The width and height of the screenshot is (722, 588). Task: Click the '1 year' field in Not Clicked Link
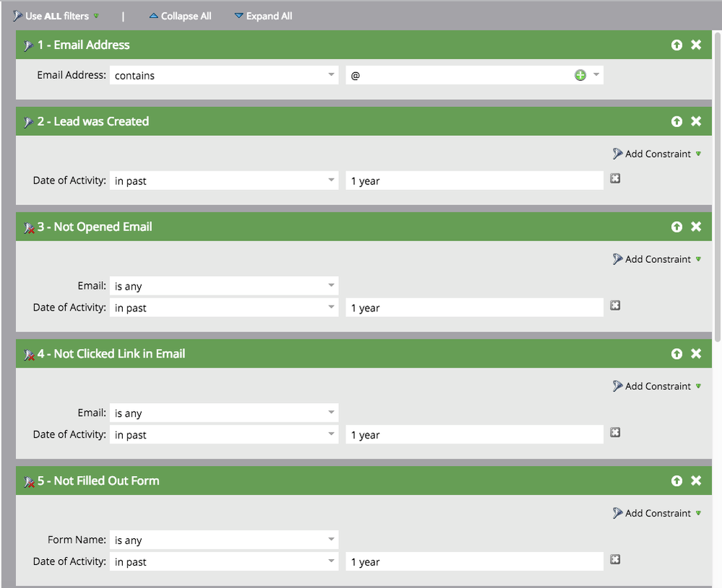tap(474, 435)
